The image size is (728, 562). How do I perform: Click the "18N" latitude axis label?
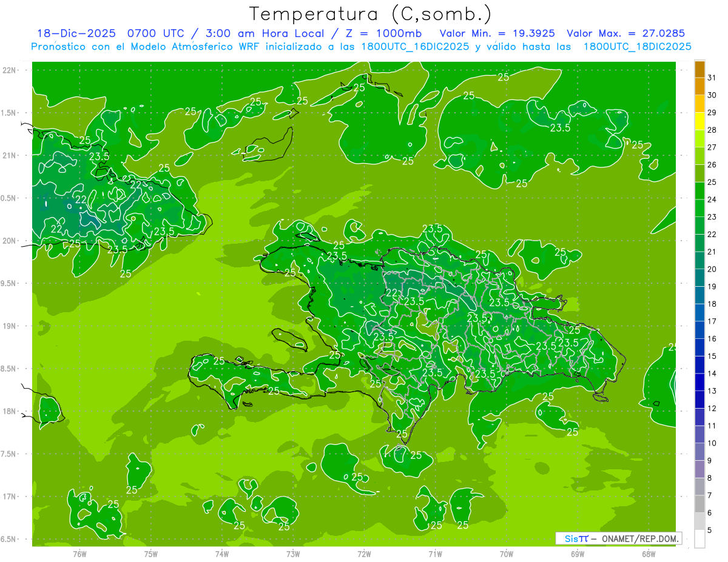pyautogui.click(x=9, y=411)
